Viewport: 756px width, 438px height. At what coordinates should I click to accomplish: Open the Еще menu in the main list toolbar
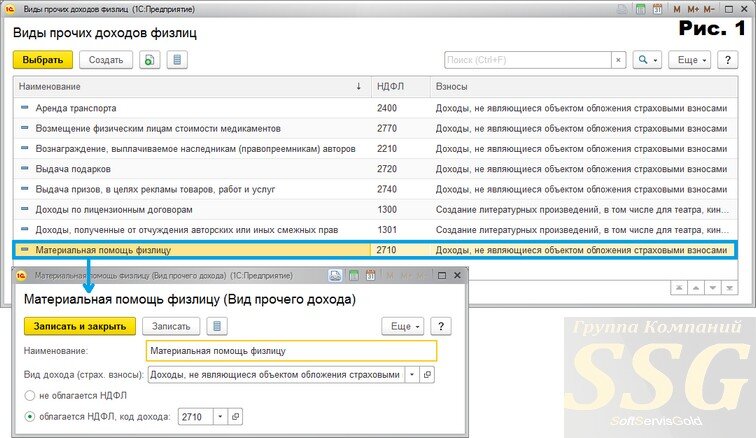(x=690, y=60)
